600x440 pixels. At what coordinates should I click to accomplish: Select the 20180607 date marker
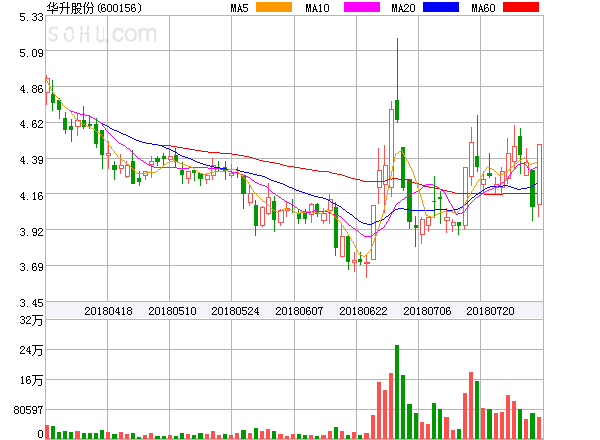[x=299, y=311]
